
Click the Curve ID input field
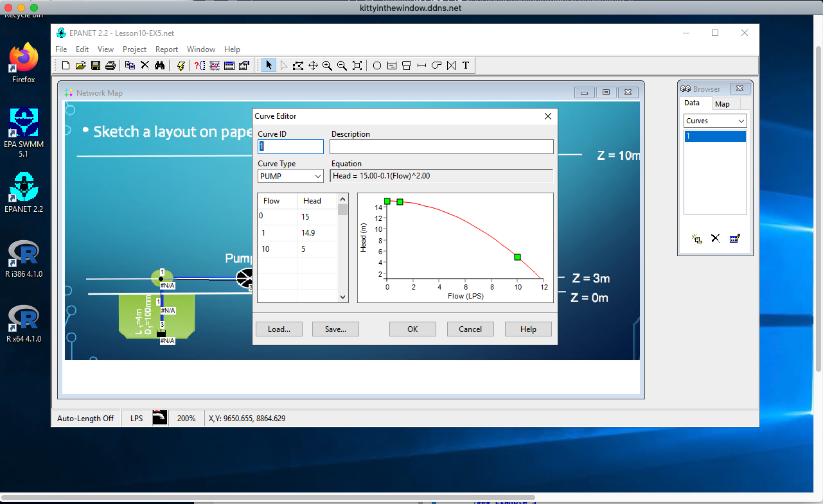pyautogui.click(x=290, y=146)
